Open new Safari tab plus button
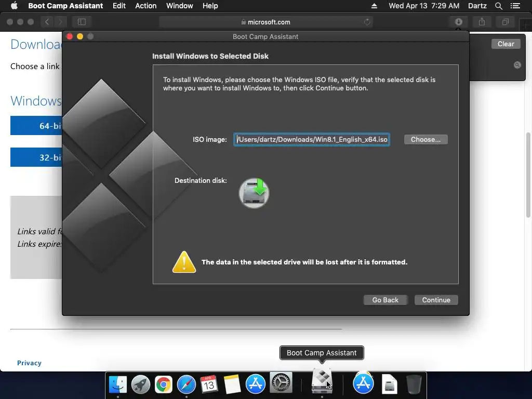Image resolution: width=532 pixels, height=399 pixels. click(x=526, y=26)
